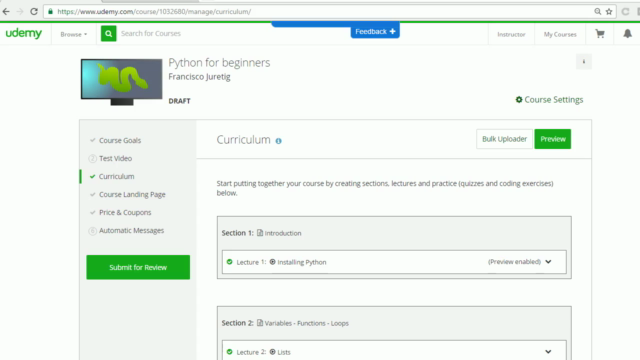The image size is (640, 360).
Task: Click the video icon beside Lists
Action: point(273,352)
